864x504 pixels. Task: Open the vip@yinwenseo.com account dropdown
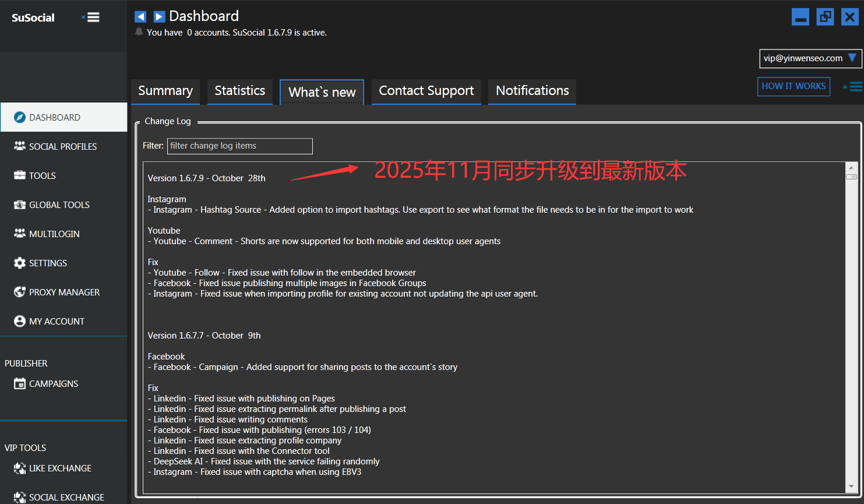(x=810, y=58)
